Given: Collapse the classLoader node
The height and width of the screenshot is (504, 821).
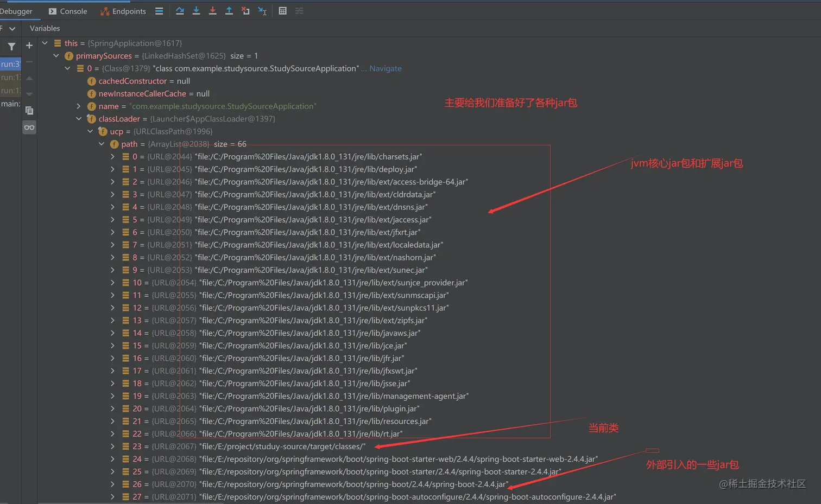Looking at the screenshot, I should (79, 119).
